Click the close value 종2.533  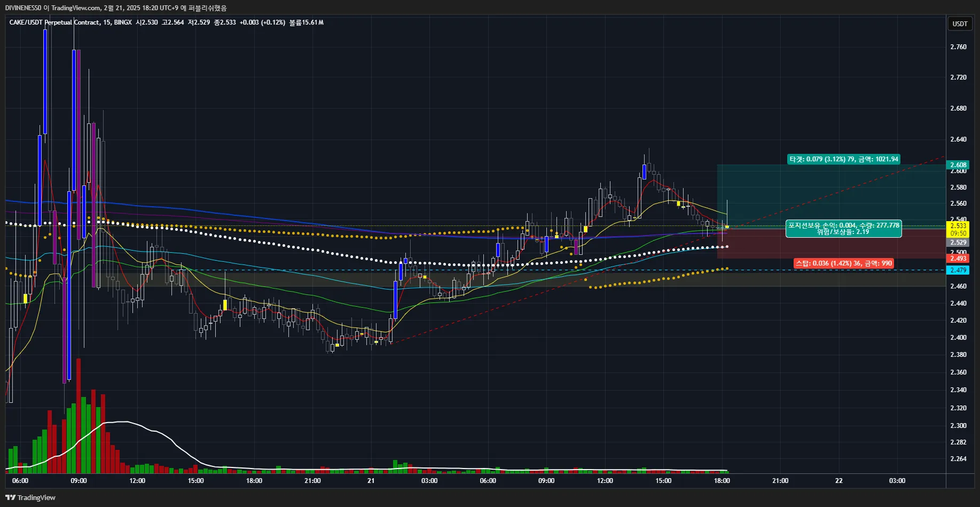[x=225, y=22]
